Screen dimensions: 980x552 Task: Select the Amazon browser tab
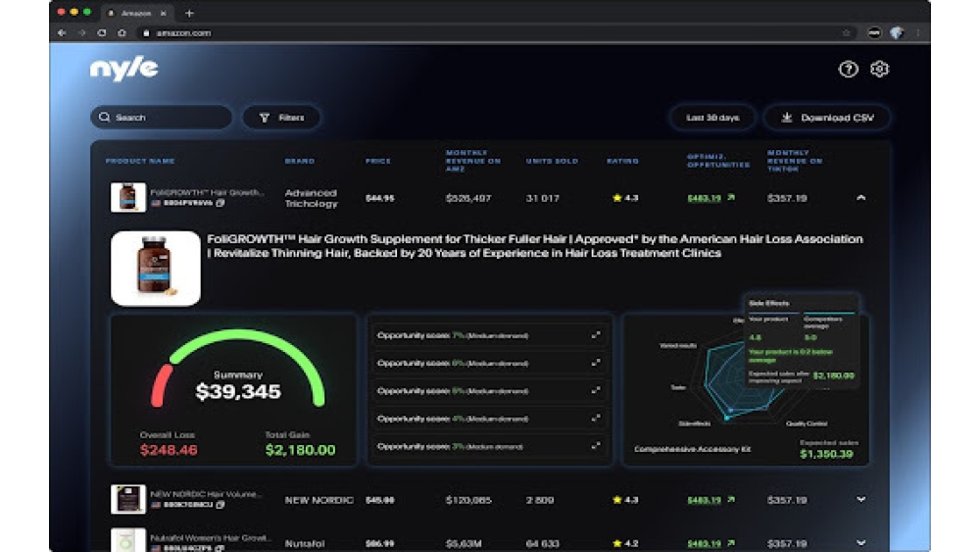pos(137,13)
